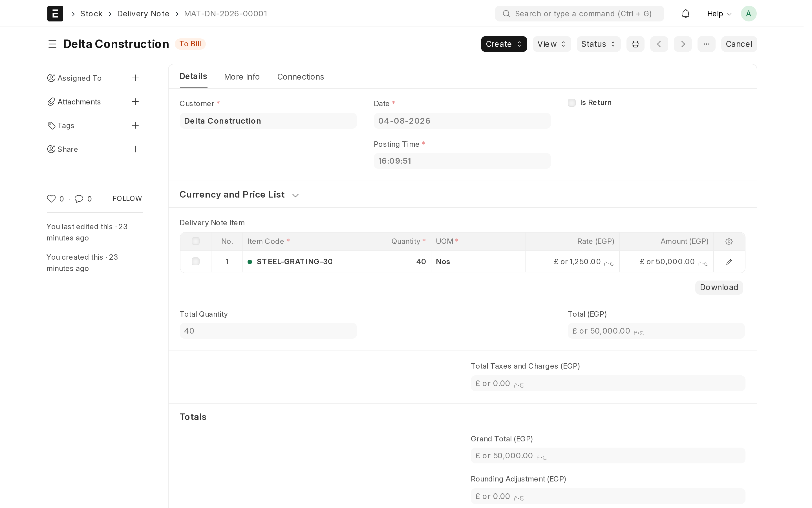
Task: Switch to the Details tab
Action: (193, 76)
